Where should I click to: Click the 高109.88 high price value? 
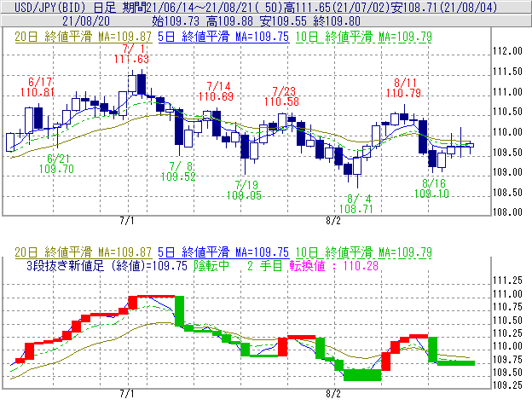(229, 21)
